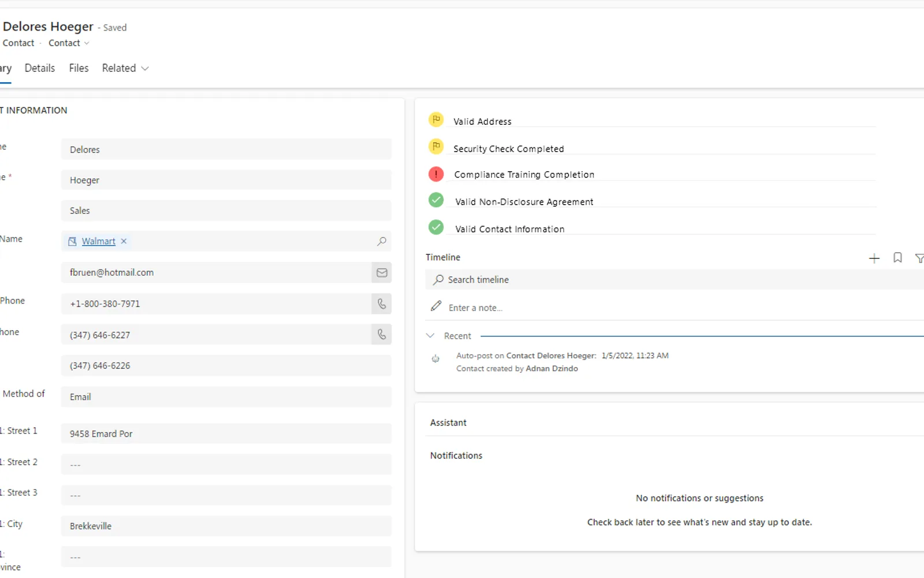Click the (347) 646-6226 phone field
The width and height of the screenshot is (924, 578).
(x=226, y=365)
